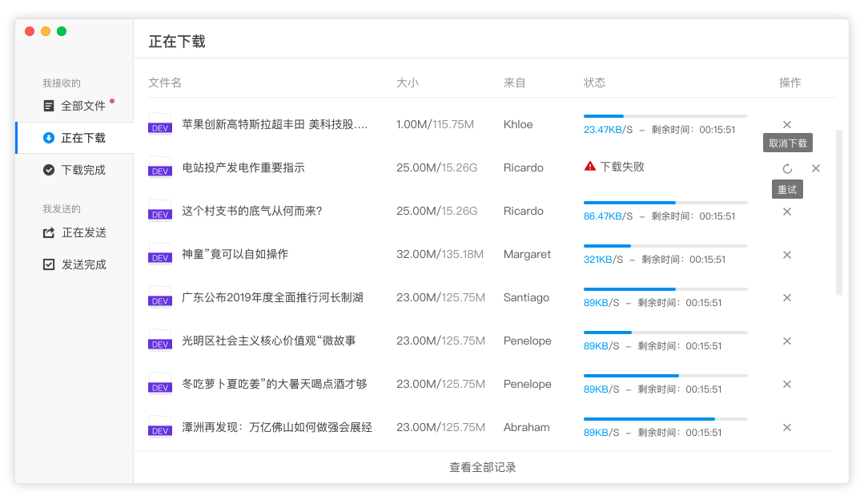Click the DEV file icon for 这个村支书的底气从何而来
This screenshot has width=868, height=500.
point(160,211)
